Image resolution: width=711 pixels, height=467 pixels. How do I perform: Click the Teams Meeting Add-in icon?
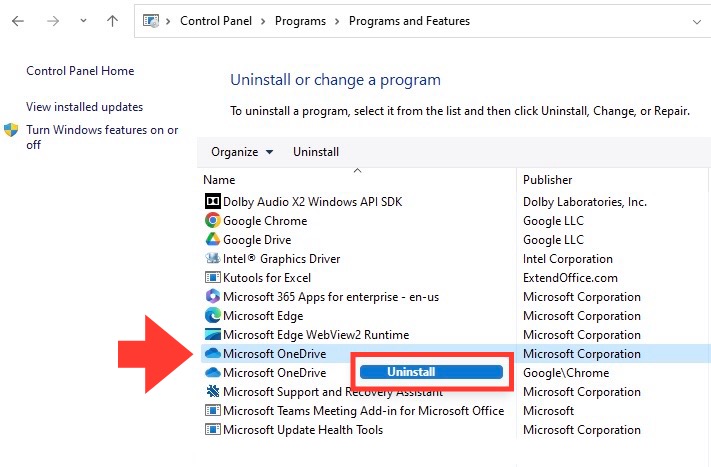(213, 410)
